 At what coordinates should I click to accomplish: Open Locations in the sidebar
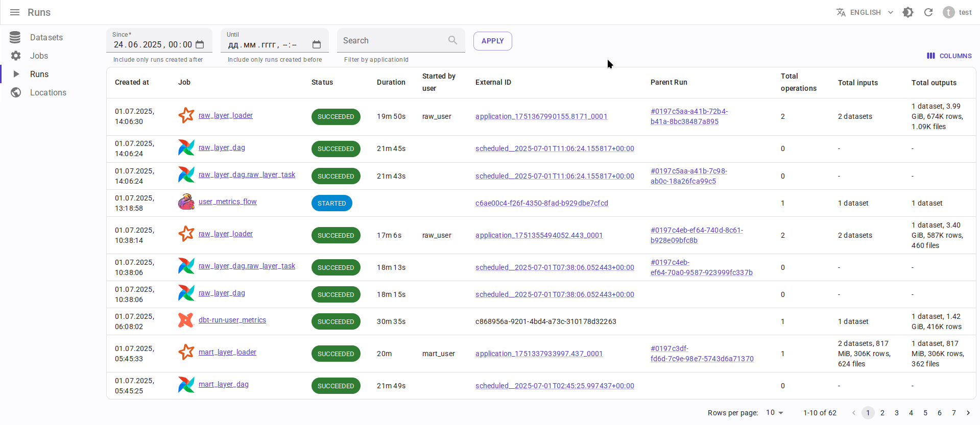click(x=48, y=92)
